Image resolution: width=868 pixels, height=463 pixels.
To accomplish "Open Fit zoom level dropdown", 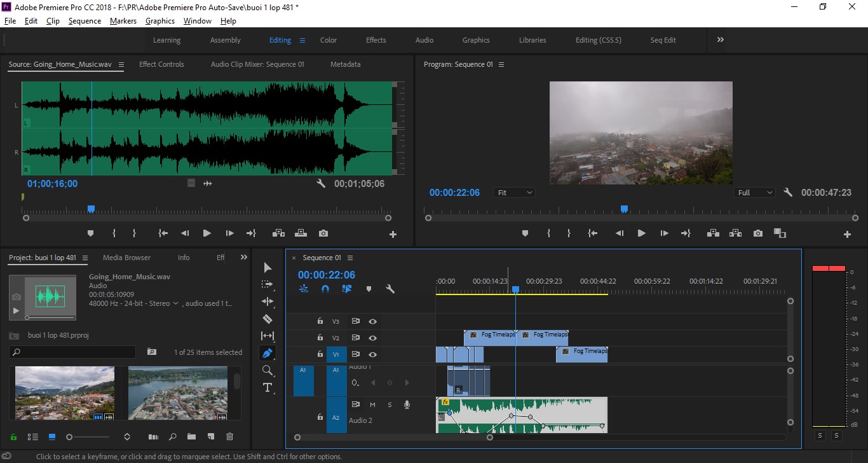I will pyautogui.click(x=514, y=192).
